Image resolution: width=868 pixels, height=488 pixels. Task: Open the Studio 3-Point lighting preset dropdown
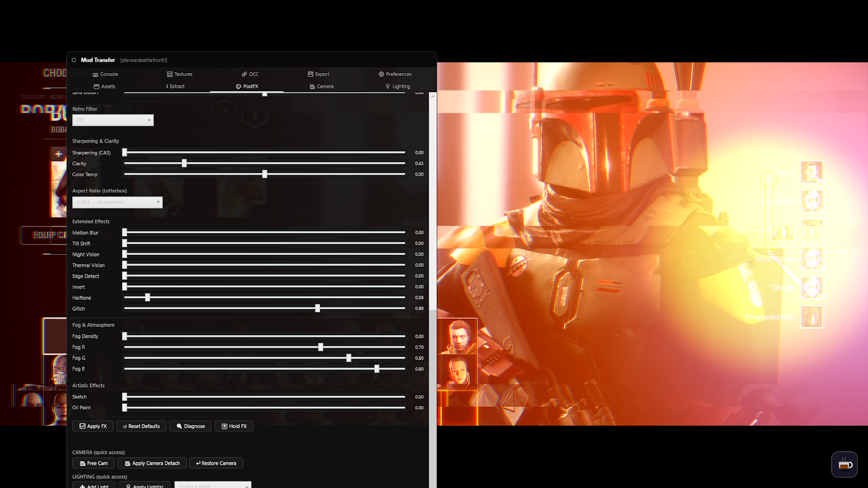point(213,485)
